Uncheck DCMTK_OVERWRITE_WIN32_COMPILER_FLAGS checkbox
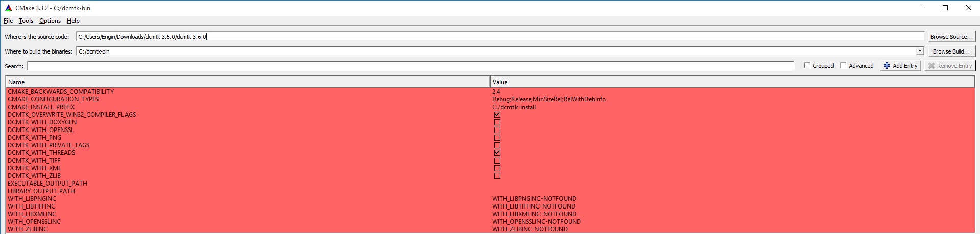This screenshot has width=980, height=234. click(x=497, y=115)
